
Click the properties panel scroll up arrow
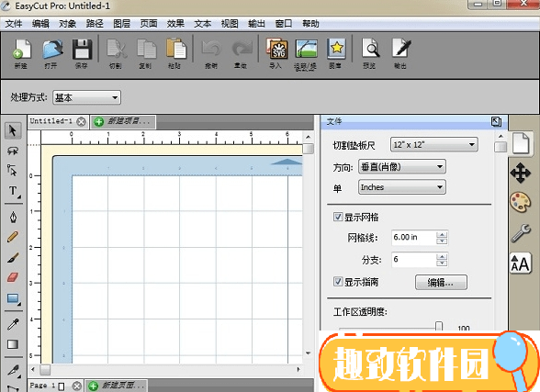pyautogui.click(x=501, y=136)
